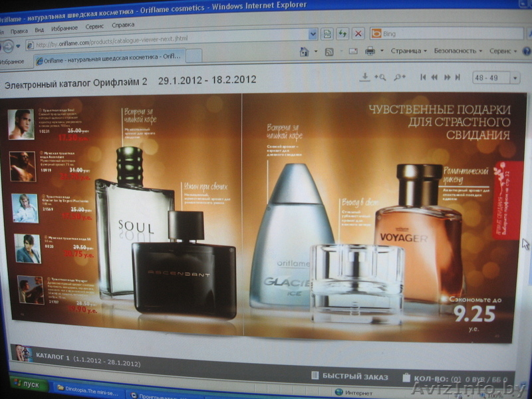This screenshot has height=399, width=532.
Task: Open the 48 - 49 page selector dropdown
Action: point(515,78)
